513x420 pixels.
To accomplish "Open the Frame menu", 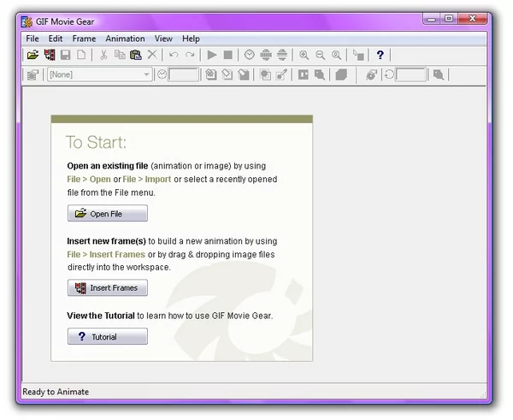I will point(84,38).
